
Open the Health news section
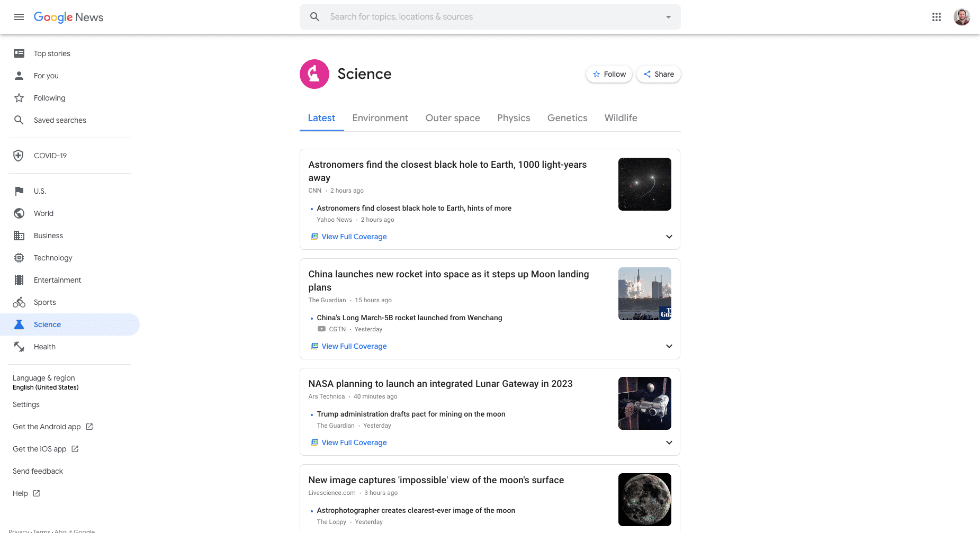(44, 347)
